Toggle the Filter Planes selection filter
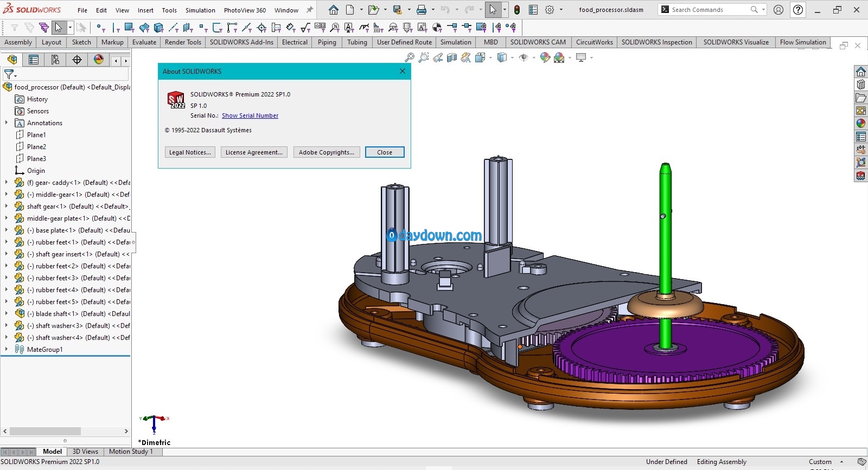 pyautogui.click(x=188, y=27)
